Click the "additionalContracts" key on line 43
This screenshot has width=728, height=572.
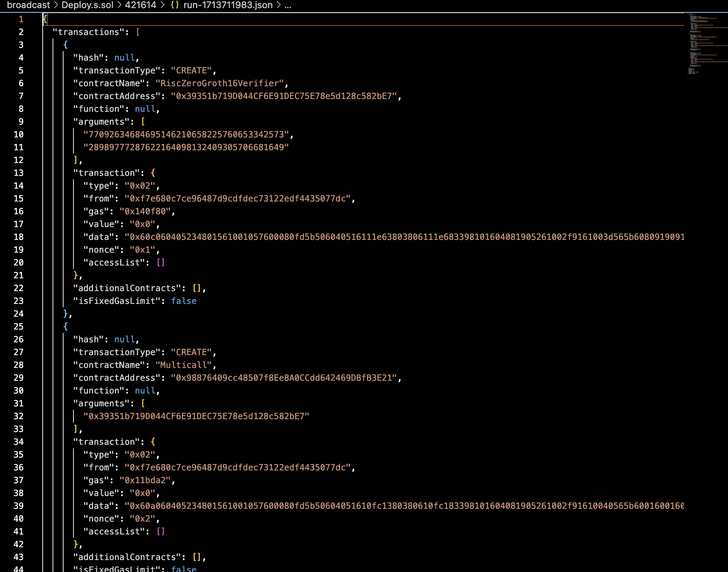(x=127, y=557)
